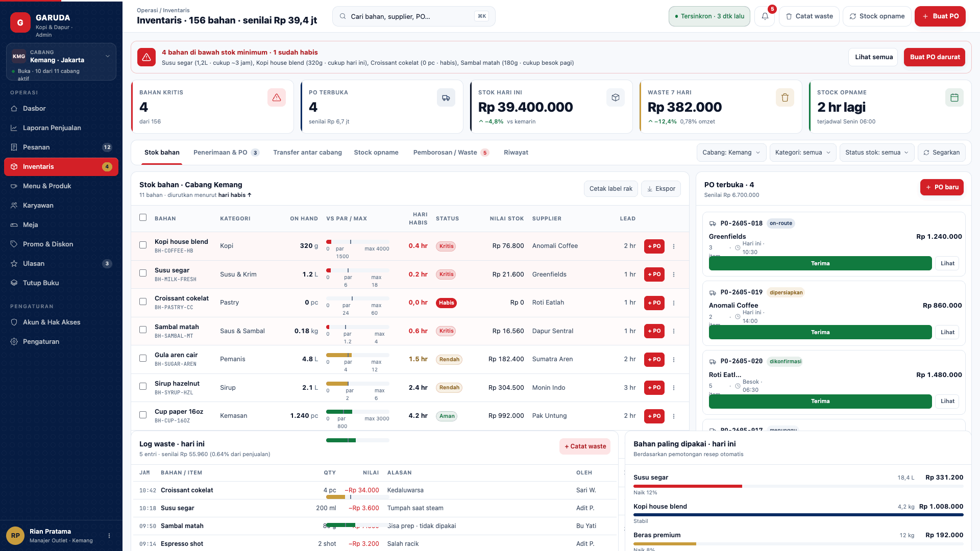Screen dimensions: 980x551
Task: Click the trash icon on Waste 7 Hari card
Action: pyautogui.click(x=785, y=97)
